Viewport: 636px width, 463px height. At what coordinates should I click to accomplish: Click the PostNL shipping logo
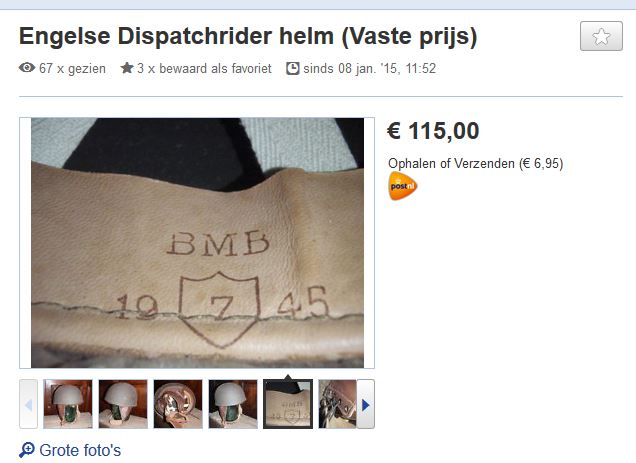pyautogui.click(x=402, y=186)
